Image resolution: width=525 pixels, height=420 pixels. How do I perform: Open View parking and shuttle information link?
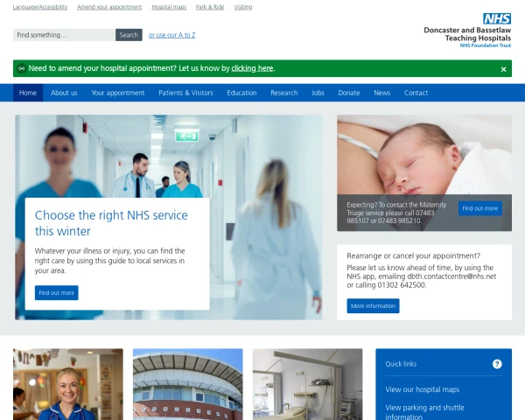pyautogui.click(x=424, y=412)
